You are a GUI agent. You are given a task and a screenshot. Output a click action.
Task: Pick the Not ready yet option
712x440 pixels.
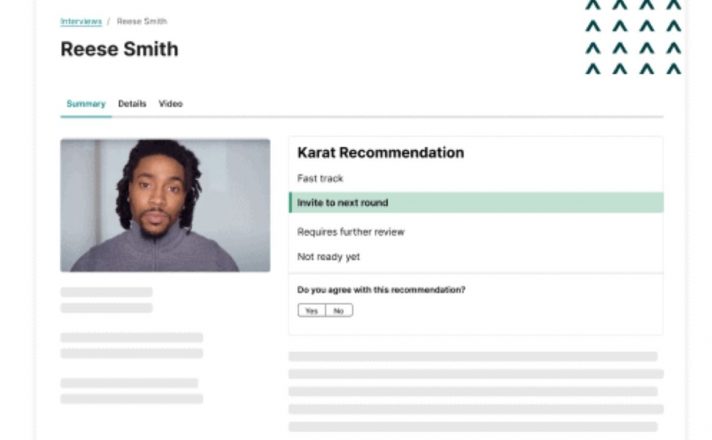[328, 257]
